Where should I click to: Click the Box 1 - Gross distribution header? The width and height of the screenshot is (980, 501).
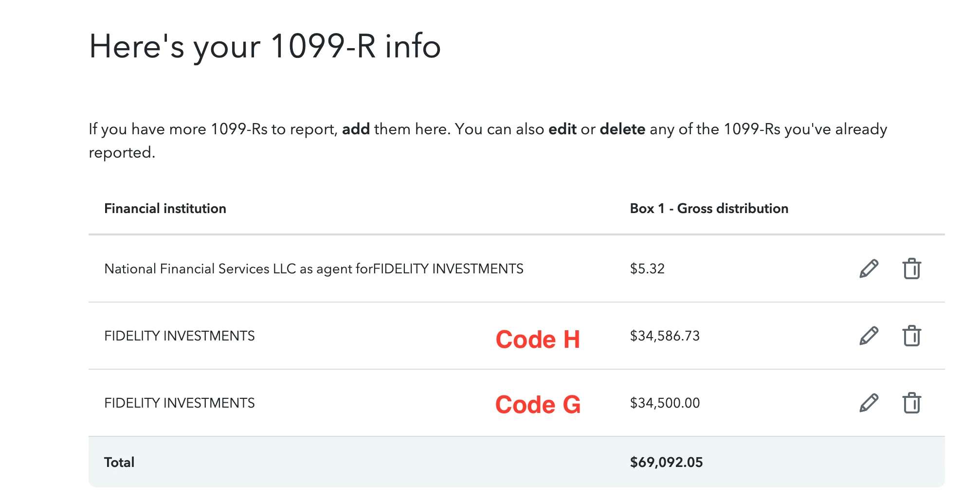point(708,208)
